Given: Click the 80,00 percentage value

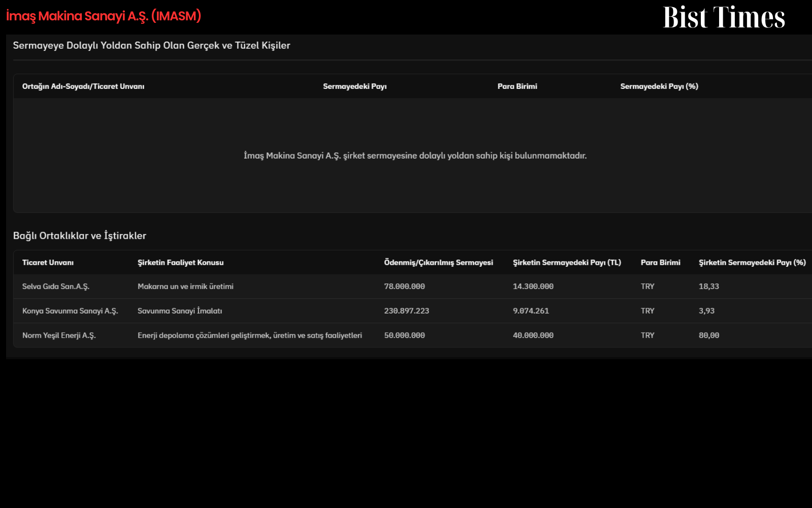Looking at the screenshot, I should 708,335.
